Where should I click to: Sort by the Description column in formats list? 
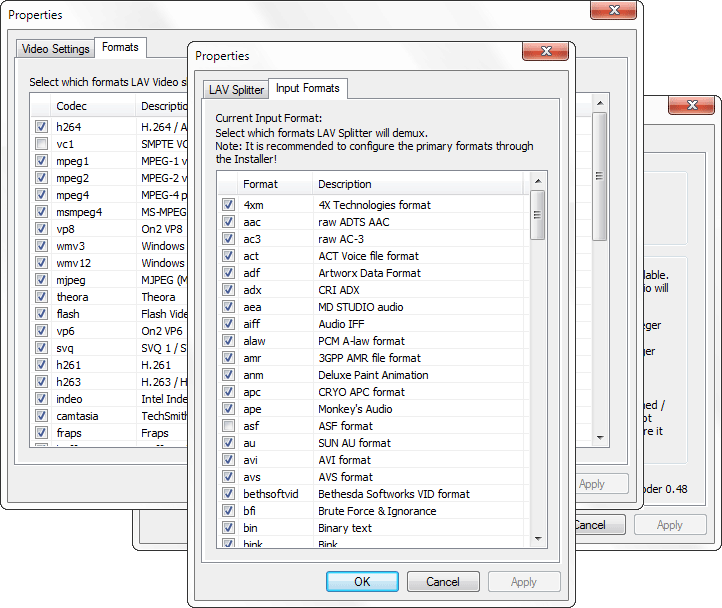418,184
